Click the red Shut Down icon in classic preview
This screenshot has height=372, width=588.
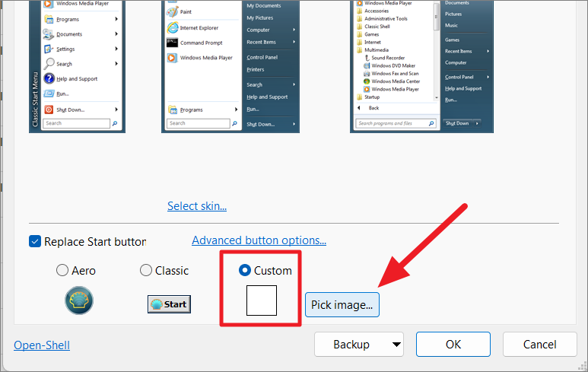49,109
